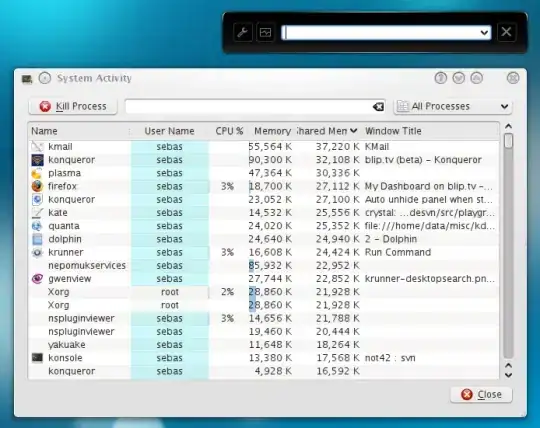Image resolution: width=540 pixels, height=428 pixels.
Task: Click the vertical scrollbar handle
Action: 508,141
